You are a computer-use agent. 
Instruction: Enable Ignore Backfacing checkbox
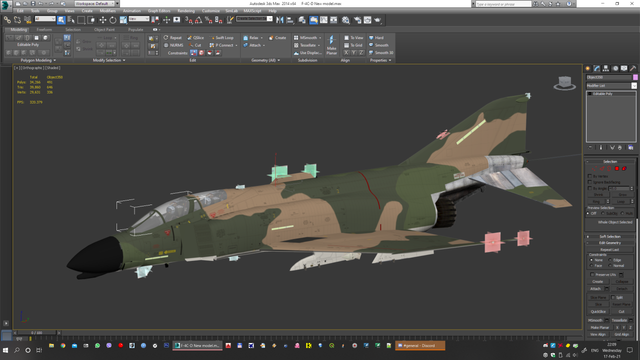tap(589, 182)
